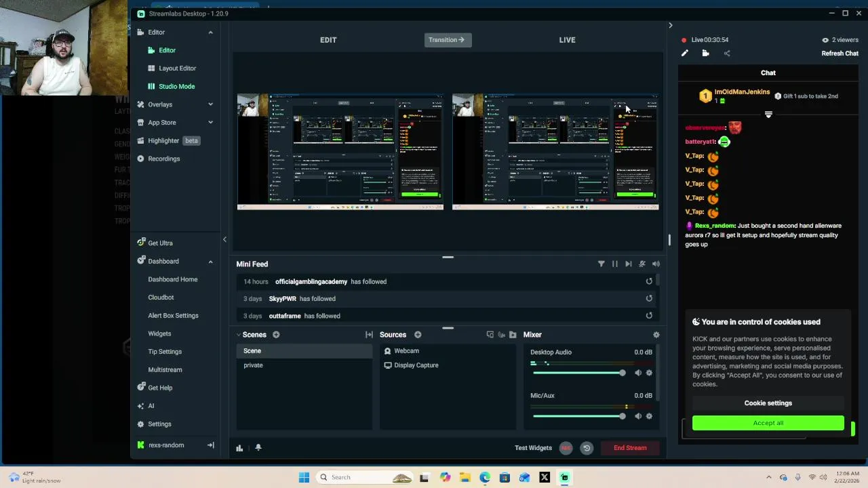Mute Desktop Audio speaker toggle
The image size is (868, 488).
click(x=638, y=373)
